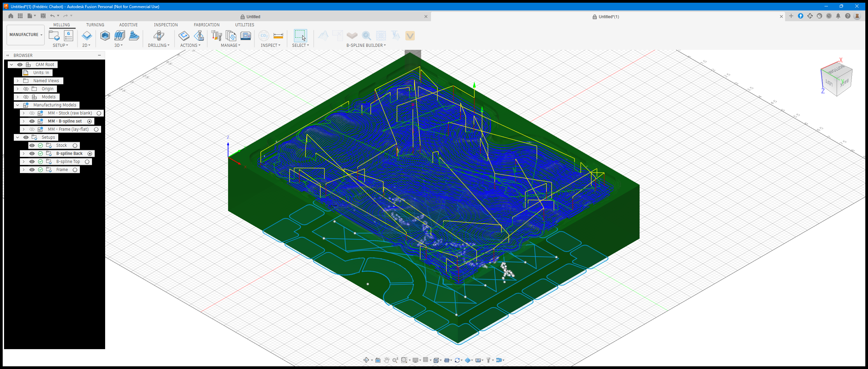Click the Drilling tool icon
The image size is (868, 369).
click(159, 35)
